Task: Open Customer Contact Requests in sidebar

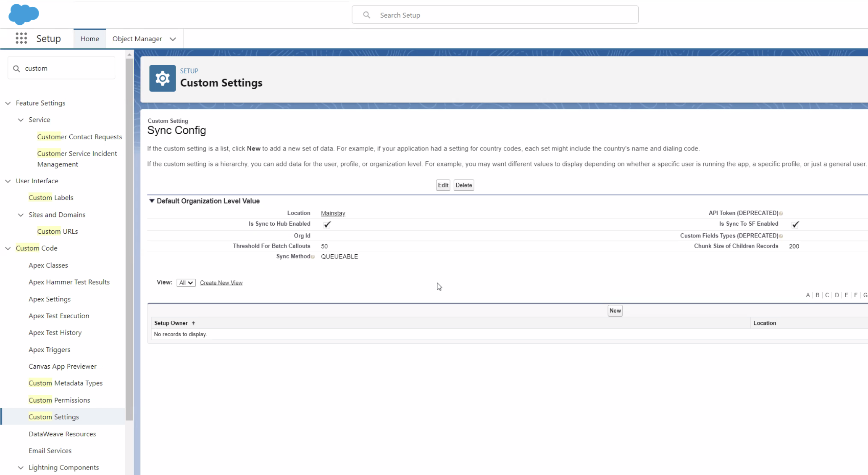Action: (79, 137)
